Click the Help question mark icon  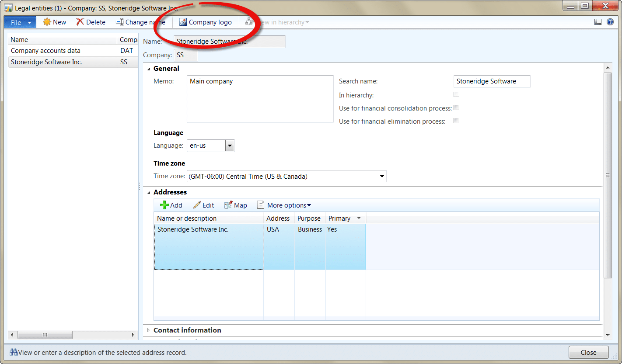(x=610, y=22)
